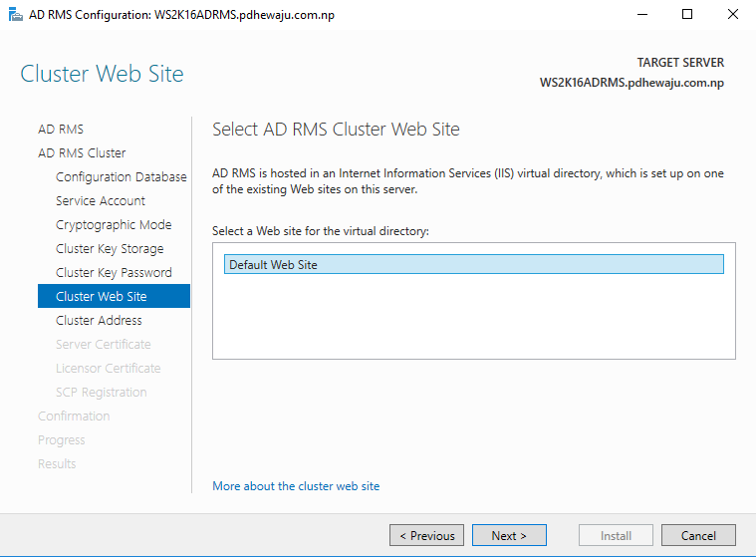Click Next to continue the wizard

pos(509,535)
